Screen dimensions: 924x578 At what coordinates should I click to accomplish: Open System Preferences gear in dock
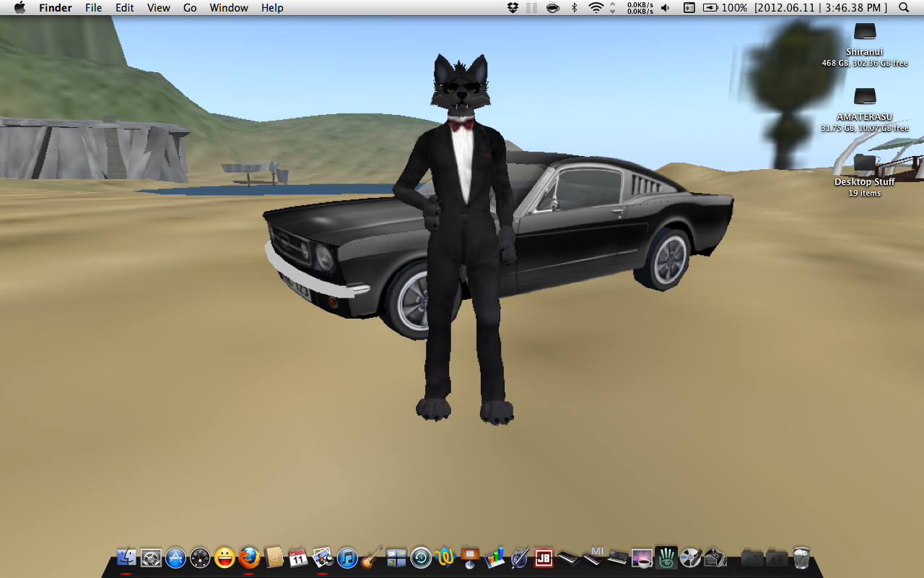pos(151,557)
